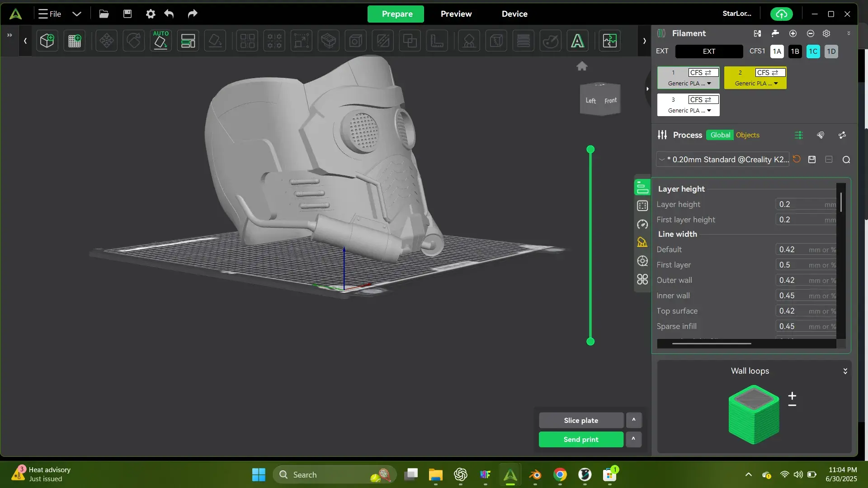Viewport: 868px width, 488px height.
Task: Open the File menu dropdown arrow
Action: click(77, 14)
